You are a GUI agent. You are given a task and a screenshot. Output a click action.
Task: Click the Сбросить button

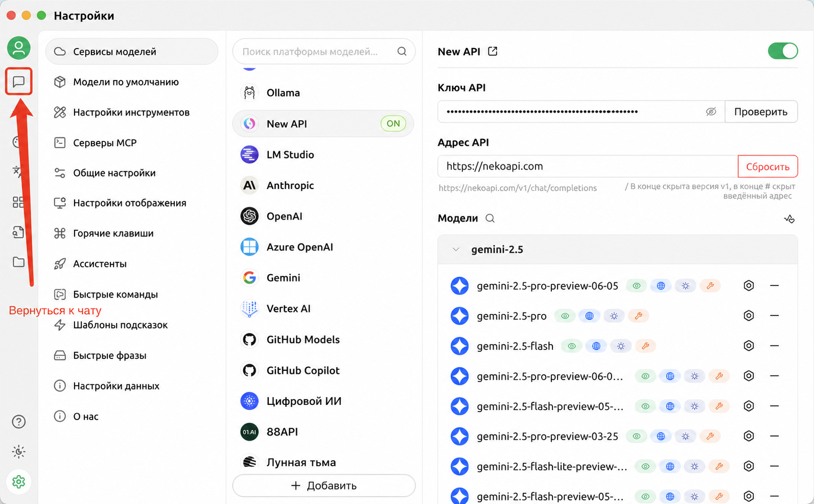[768, 166]
